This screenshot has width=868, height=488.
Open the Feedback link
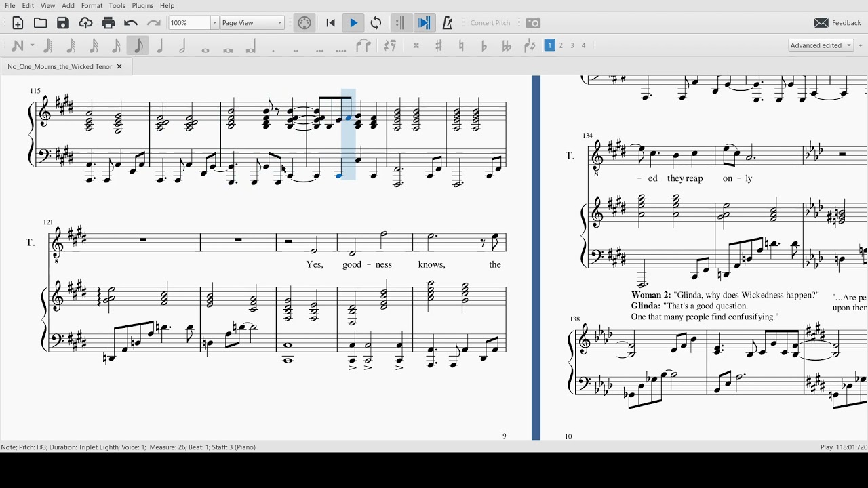click(837, 23)
